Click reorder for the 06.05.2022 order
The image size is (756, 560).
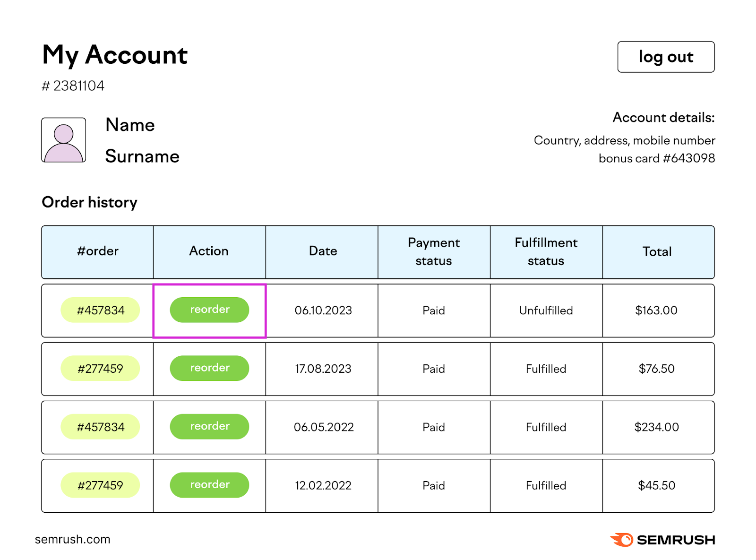tap(209, 426)
